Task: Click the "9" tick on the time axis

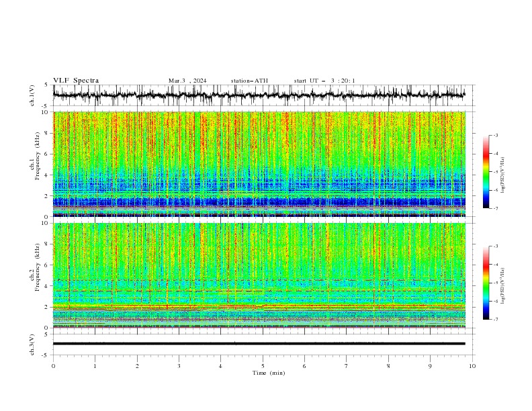Action: 430,366
